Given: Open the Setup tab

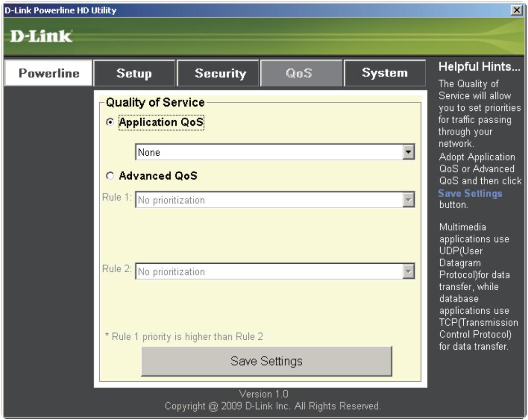Looking at the screenshot, I should [x=134, y=73].
